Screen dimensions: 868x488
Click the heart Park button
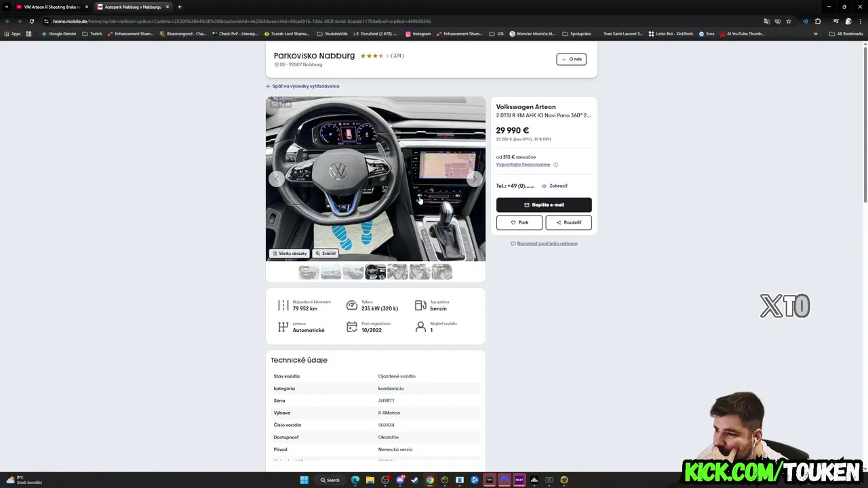coord(519,222)
